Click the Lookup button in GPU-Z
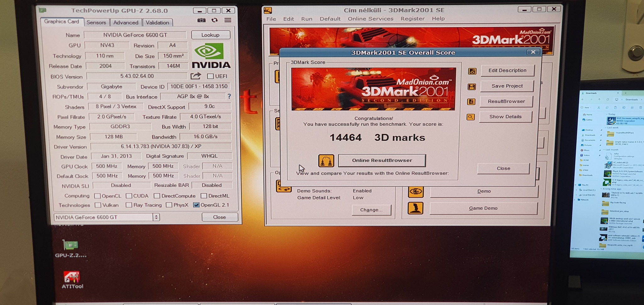Image resolution: width=644 pixels, height=305 pixels. (210, 35)
